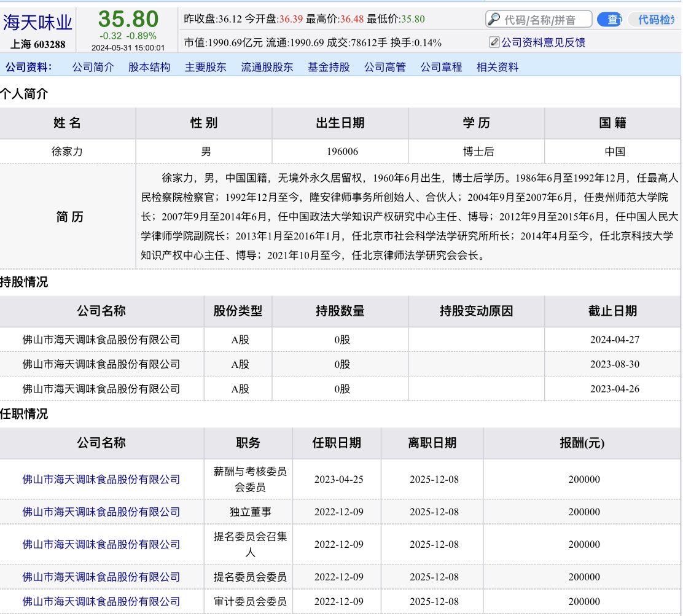Viewport: 683px width, 616px height.
Task: Click the blue 查询 search button
Action: pyautogui.click(x=611, y=19)
